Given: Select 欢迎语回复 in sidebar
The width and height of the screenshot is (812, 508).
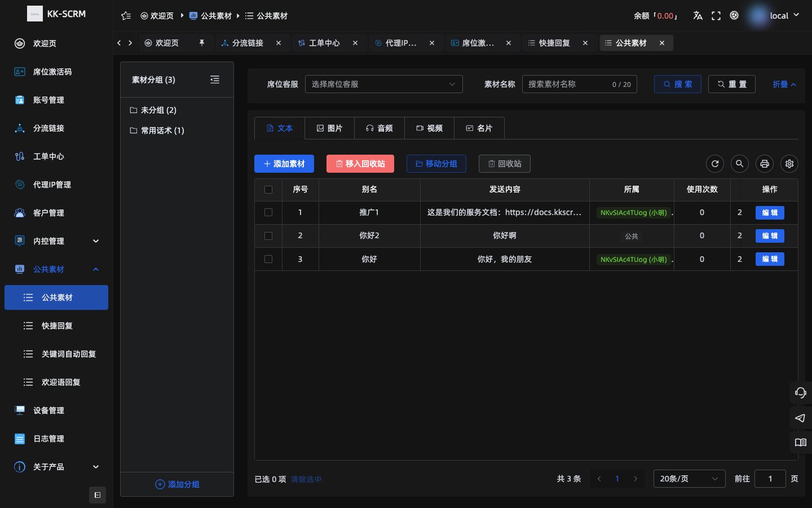Looking at the screenshot, I should pyautogui.click(x=56, y=382).
